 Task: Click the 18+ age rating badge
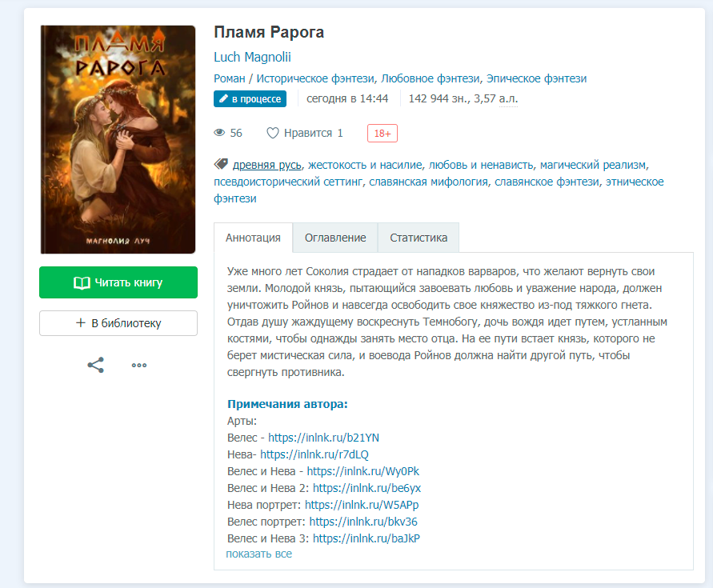(382, 134)
